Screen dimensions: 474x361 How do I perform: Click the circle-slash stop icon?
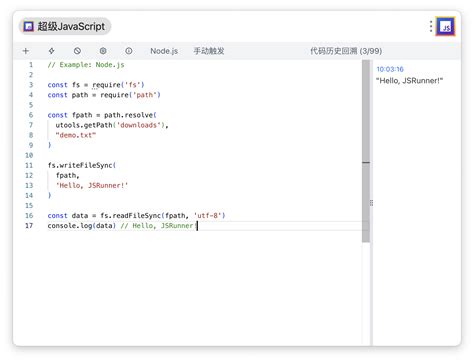coord(77,51)
